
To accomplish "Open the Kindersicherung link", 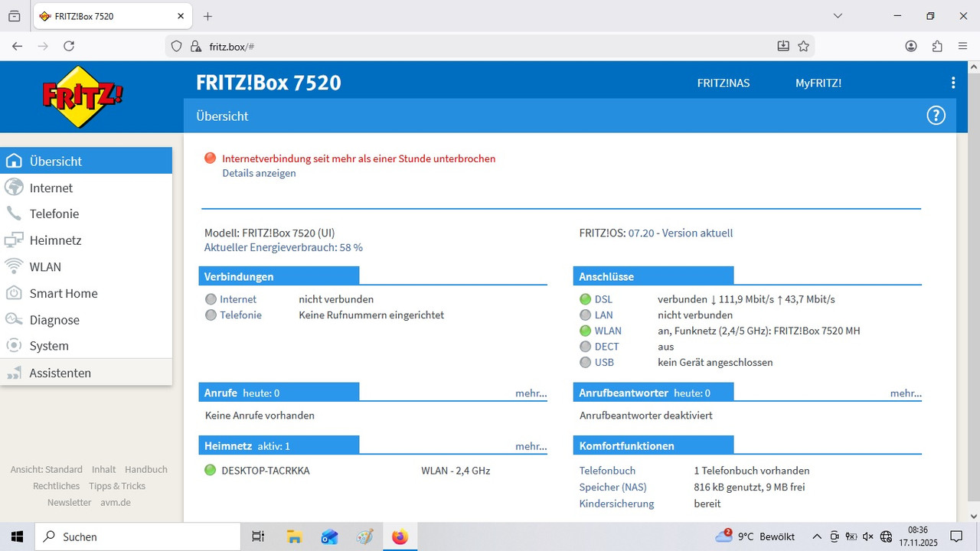I will [616, 504].
